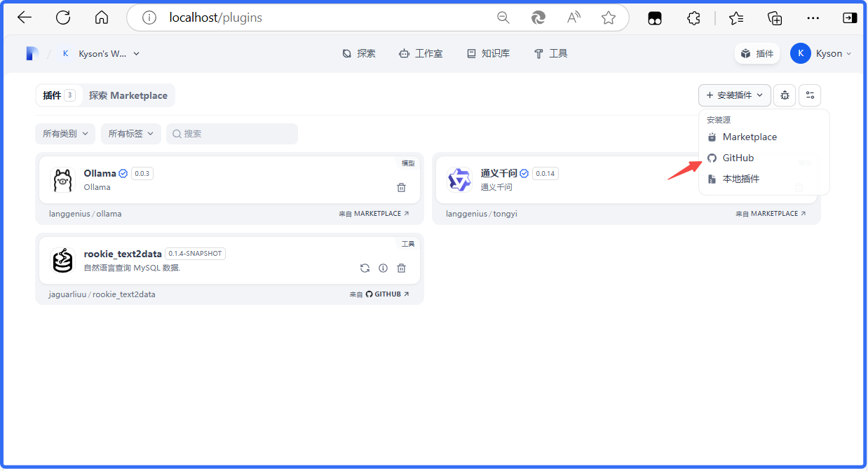
Task: Click the 0.0.14 version badge
Action: click(545, 174)
